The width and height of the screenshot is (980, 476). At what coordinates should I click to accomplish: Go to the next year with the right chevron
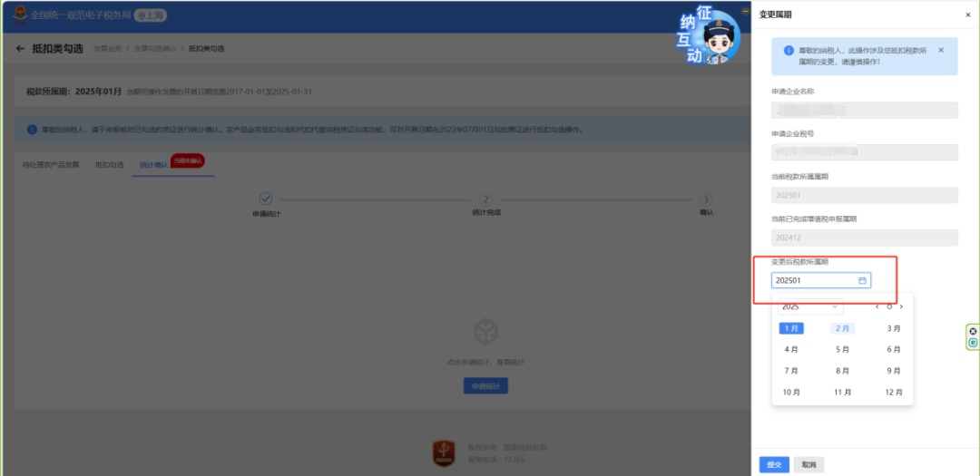[901, 306]
